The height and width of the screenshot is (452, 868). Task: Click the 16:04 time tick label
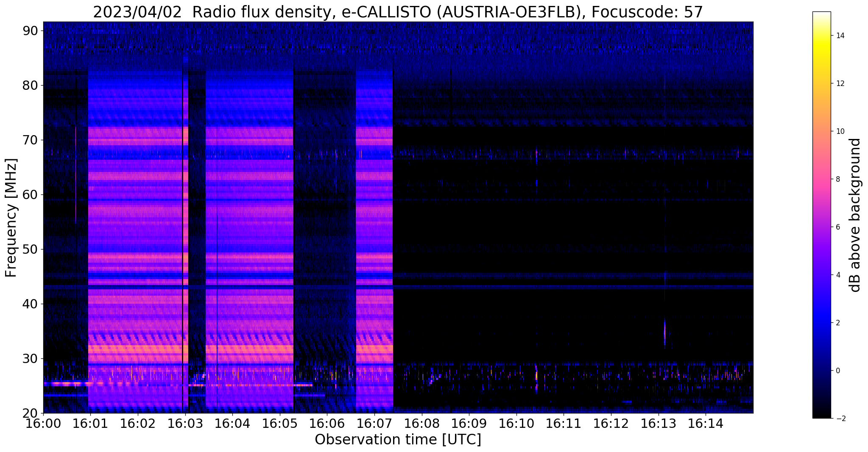232,424
